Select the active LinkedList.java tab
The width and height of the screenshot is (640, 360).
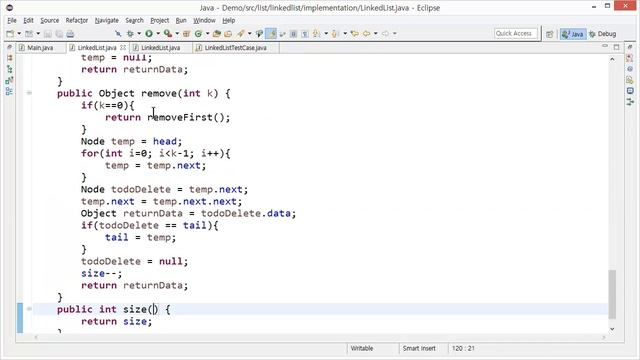tap(97, 48)
